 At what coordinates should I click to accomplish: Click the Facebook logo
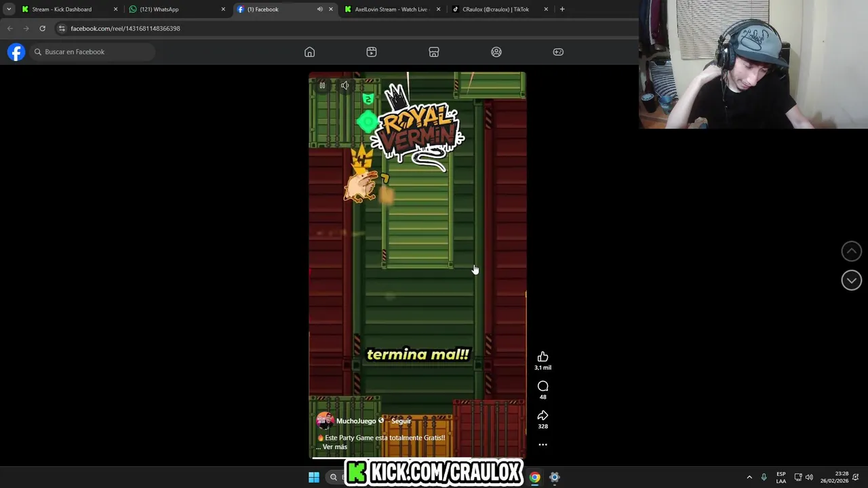[16, 52]
